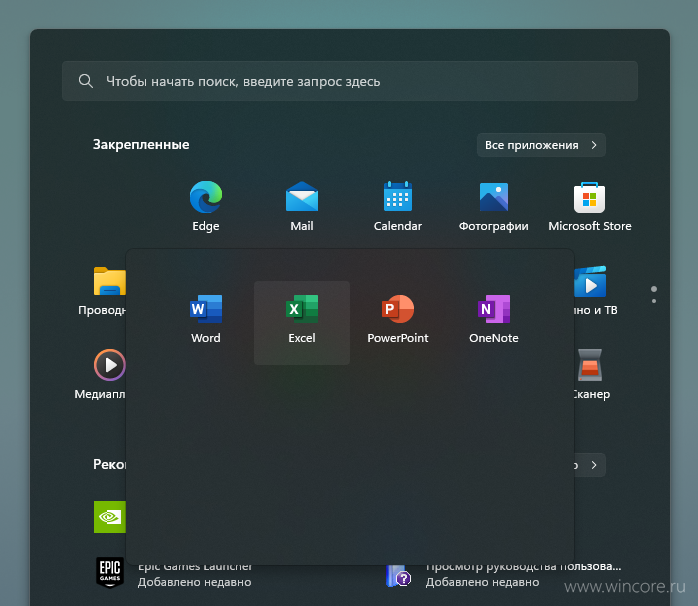Launch OneNote from the folder
The image size is (698, 606).
pyautogui.click(x=494, y=319)
